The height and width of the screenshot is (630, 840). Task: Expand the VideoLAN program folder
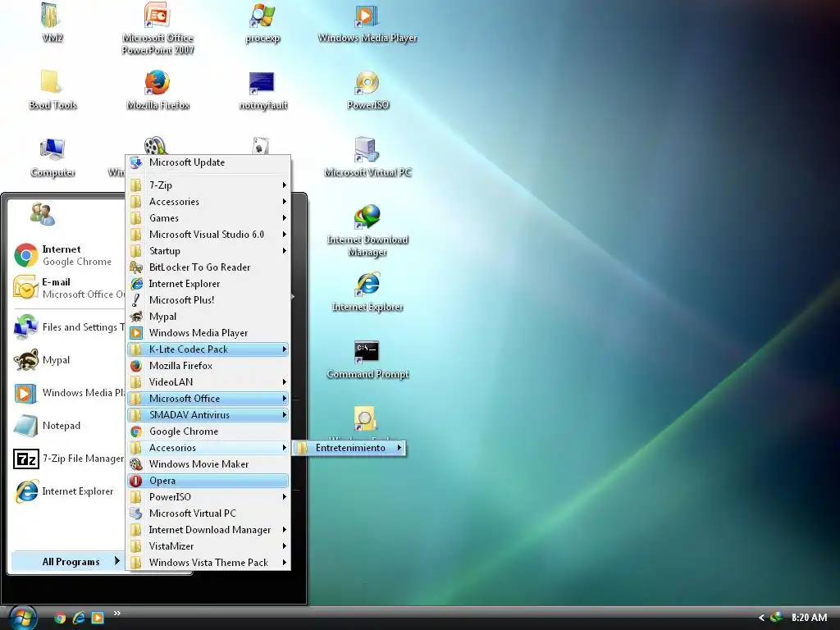(208, 382)
